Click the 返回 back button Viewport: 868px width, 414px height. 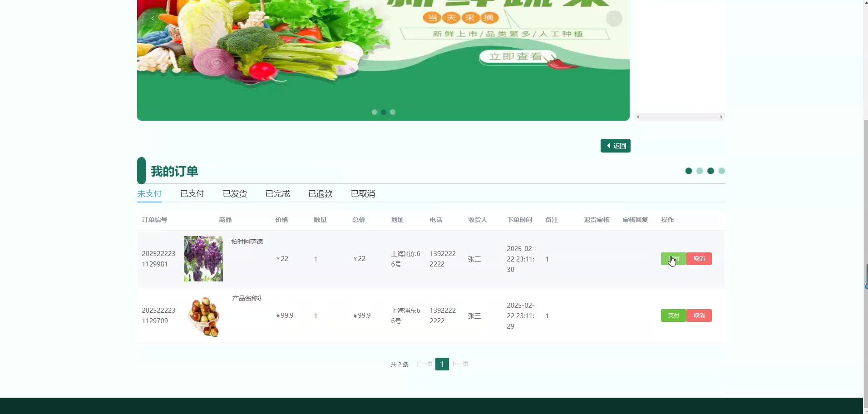[x=615, y=146]
